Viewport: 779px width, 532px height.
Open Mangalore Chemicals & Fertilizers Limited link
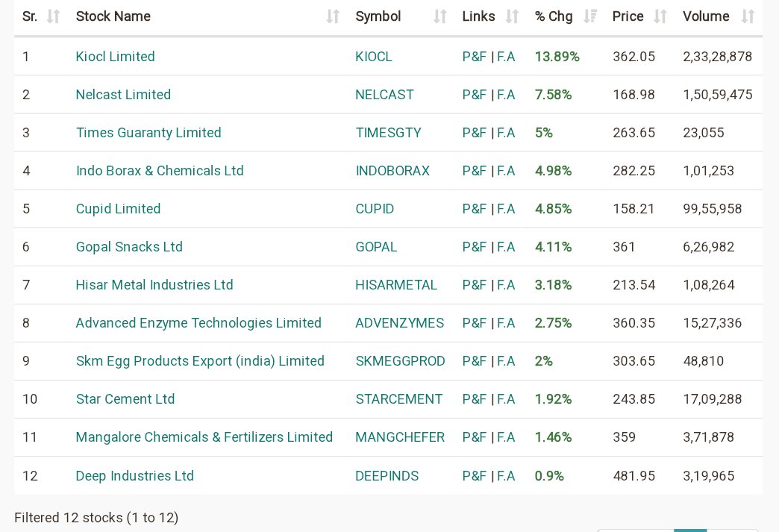pyautogui.click(x=204, y=437)
